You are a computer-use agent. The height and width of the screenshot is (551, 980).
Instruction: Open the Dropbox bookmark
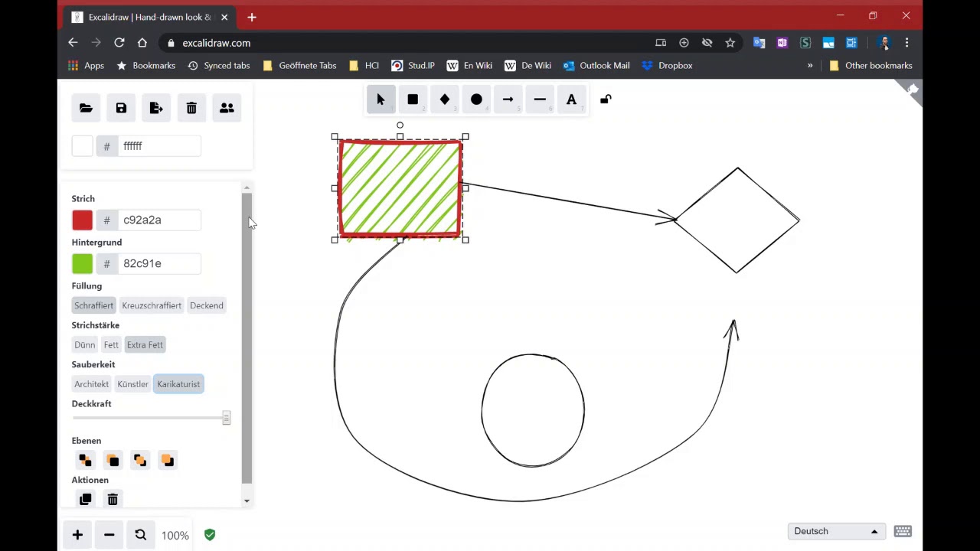(667, 66)
